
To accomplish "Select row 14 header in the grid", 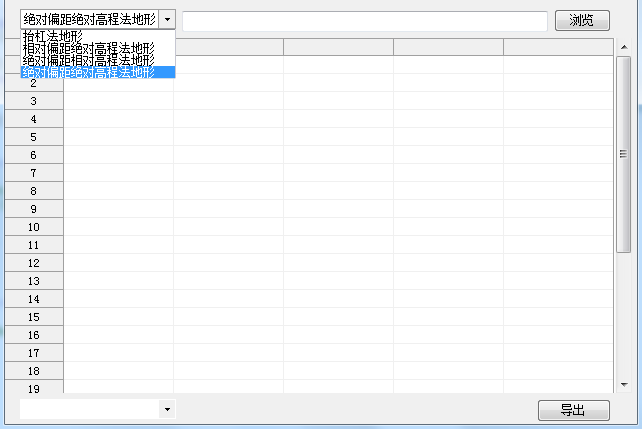I will (x=33, y=299).
